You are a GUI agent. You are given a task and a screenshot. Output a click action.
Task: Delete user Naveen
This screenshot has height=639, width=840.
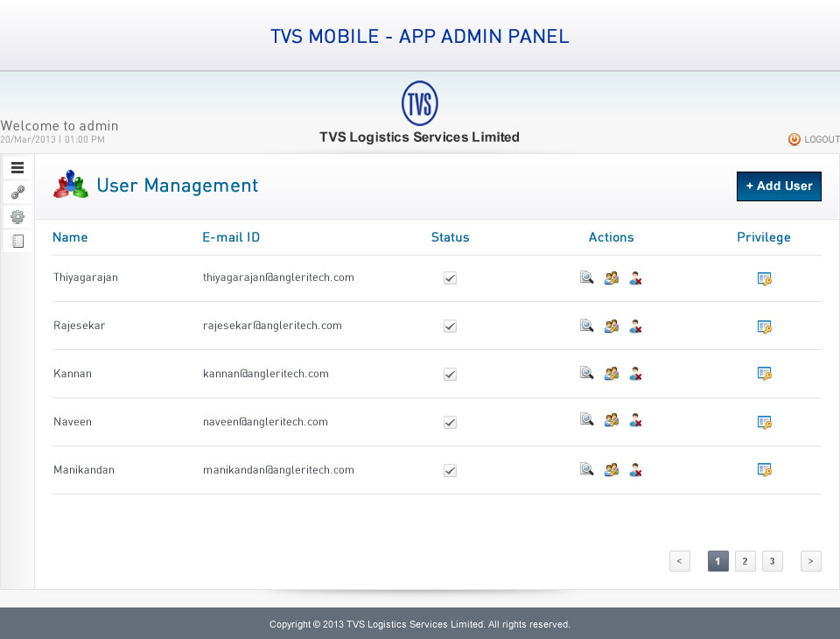tap(635, 420)
